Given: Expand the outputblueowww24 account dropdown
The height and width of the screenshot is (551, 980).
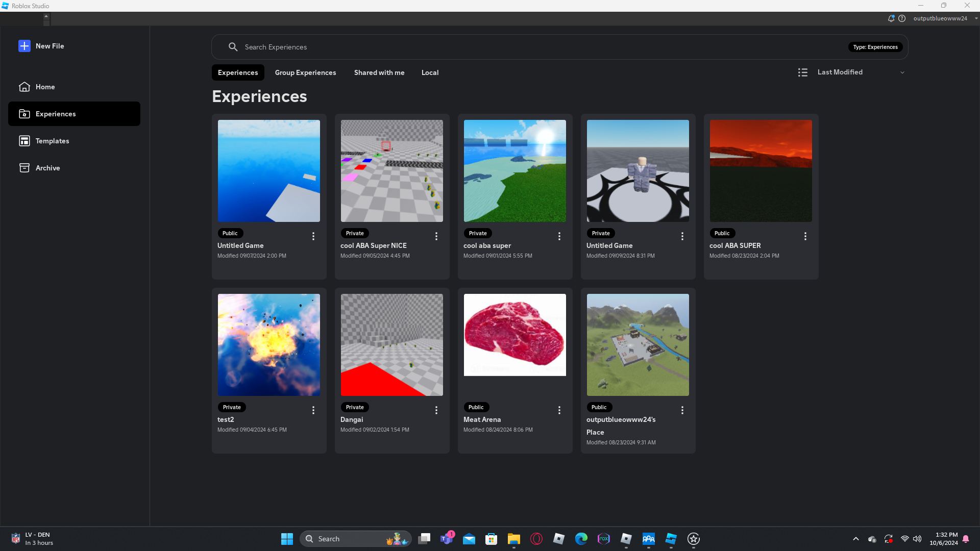Looking at the screenshot, I should pos(976,18).
